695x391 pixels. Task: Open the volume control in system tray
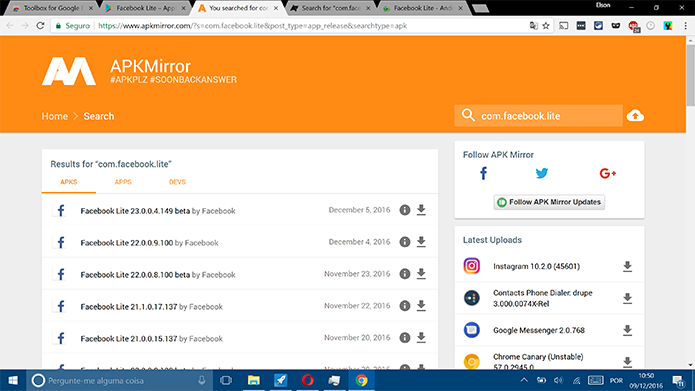point(558,380)
